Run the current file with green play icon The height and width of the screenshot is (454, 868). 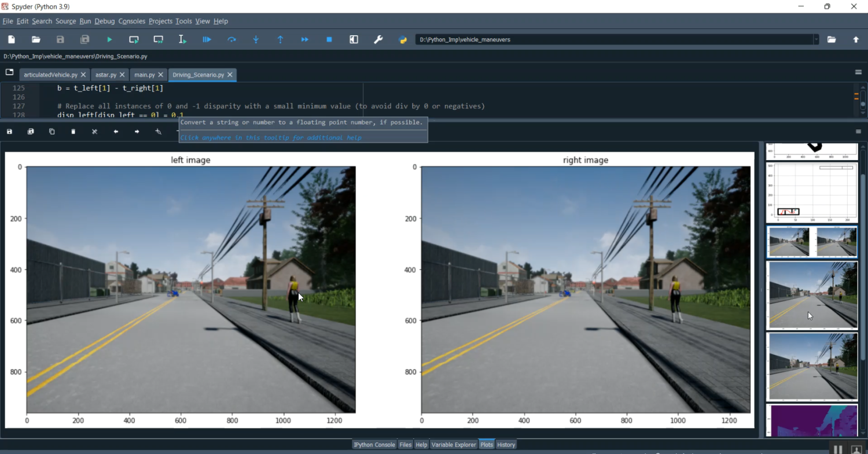109,39
